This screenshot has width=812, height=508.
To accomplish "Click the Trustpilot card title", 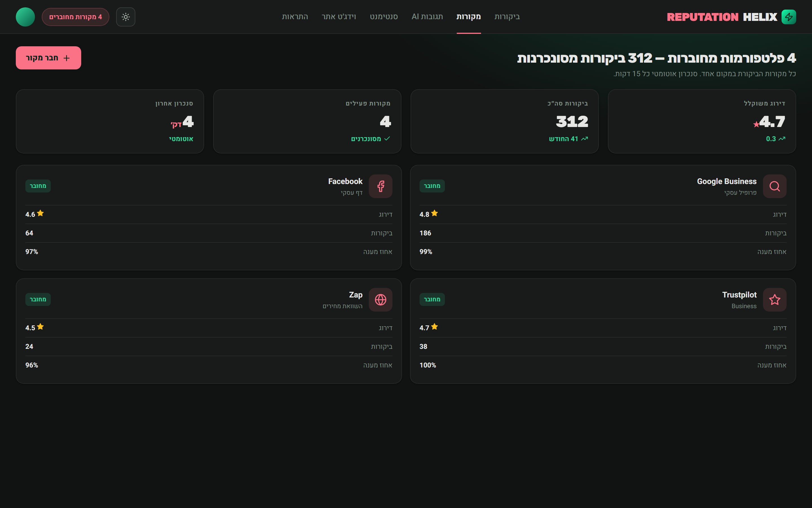I will coord(740,295).
